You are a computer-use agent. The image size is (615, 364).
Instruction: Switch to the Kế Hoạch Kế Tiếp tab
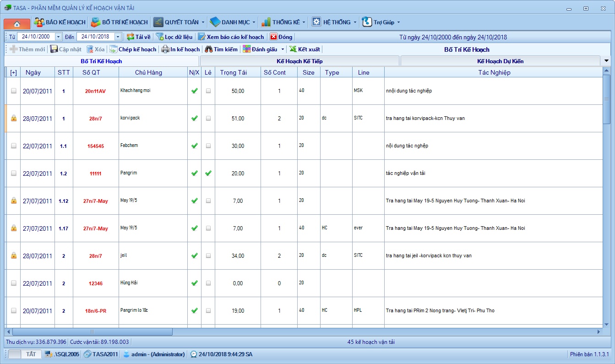(299, 61)
